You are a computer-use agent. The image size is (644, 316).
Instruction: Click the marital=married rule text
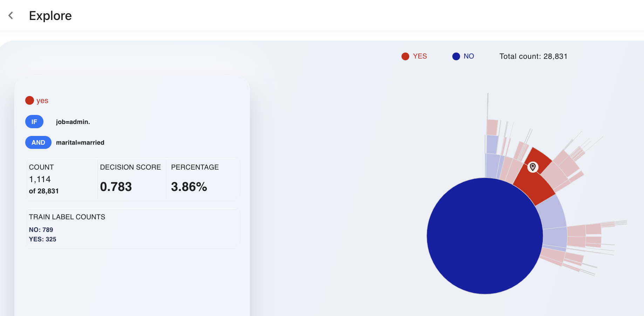[80, 143]
